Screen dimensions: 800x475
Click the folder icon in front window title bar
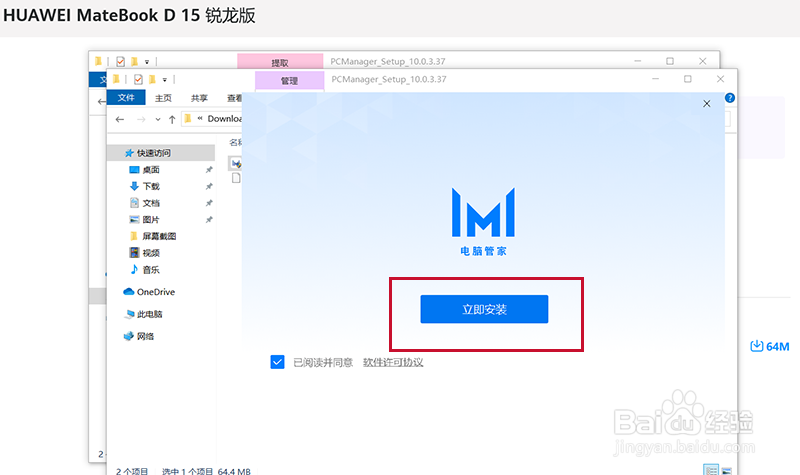point(116,79)
